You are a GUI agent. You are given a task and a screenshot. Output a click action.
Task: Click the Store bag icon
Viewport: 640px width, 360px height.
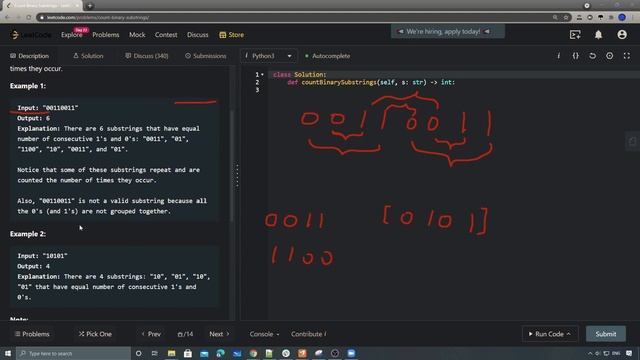coord(222,35)
